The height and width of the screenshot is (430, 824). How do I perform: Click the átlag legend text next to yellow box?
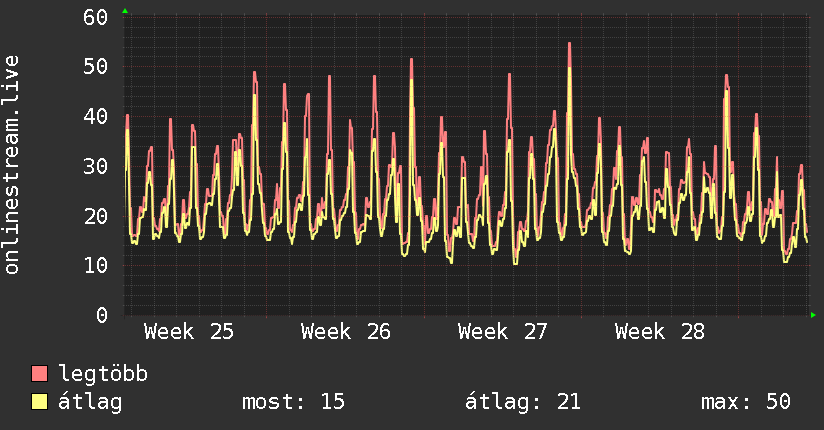click(x=90, y=402)
